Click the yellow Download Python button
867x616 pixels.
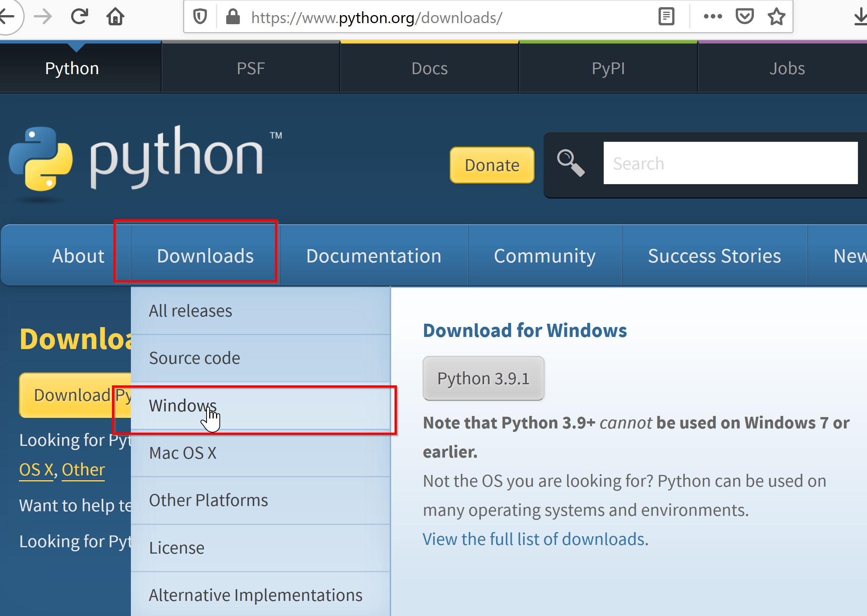tap(75, 395)
